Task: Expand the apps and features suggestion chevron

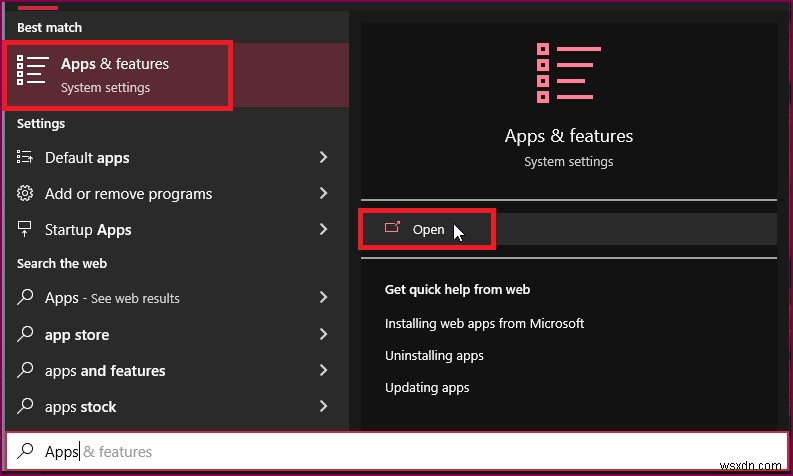Action: 324,370
